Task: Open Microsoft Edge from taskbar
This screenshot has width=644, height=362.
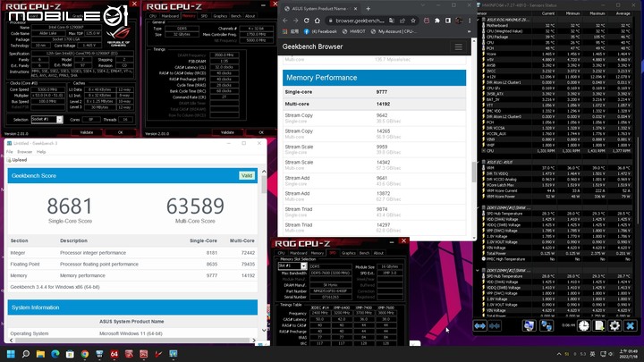Action: click(55, 354)
